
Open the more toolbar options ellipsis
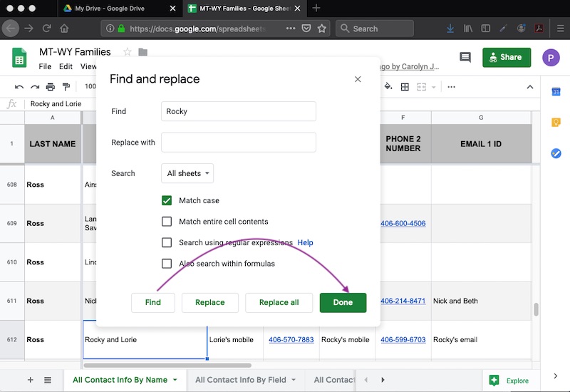(451, 87)
